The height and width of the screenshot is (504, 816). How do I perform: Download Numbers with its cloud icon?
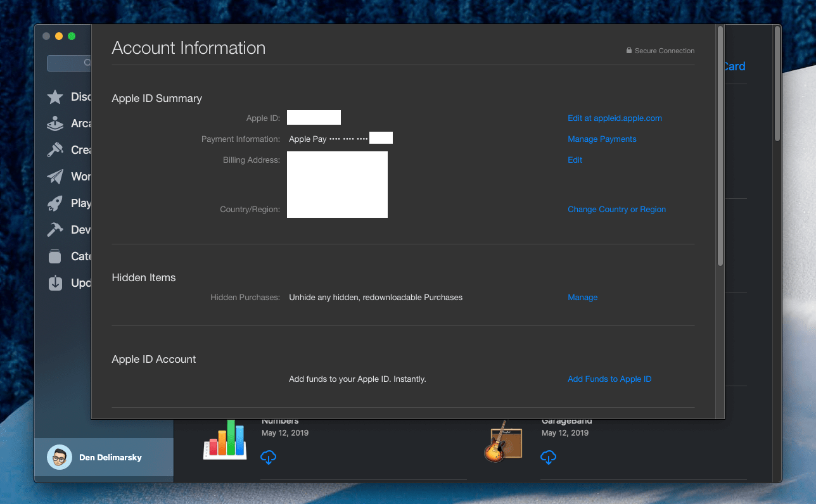pos(269,457)
